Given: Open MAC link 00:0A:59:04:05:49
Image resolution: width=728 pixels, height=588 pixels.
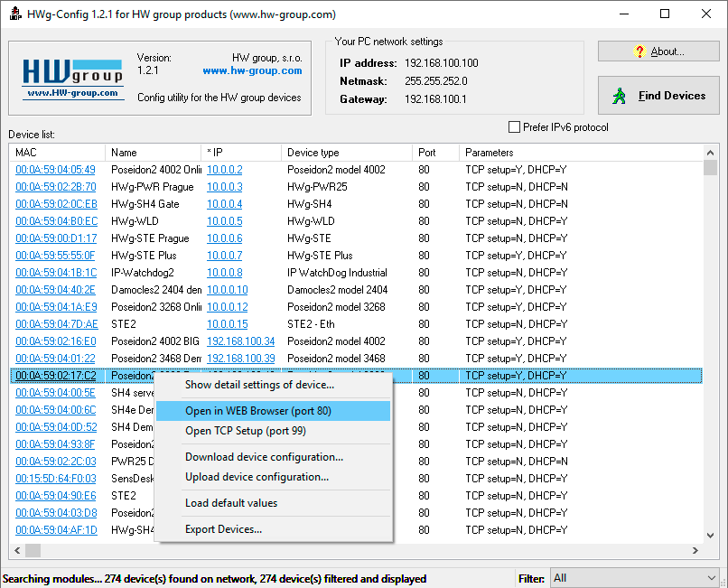Looking at the screenshot, I should (55, 170).
